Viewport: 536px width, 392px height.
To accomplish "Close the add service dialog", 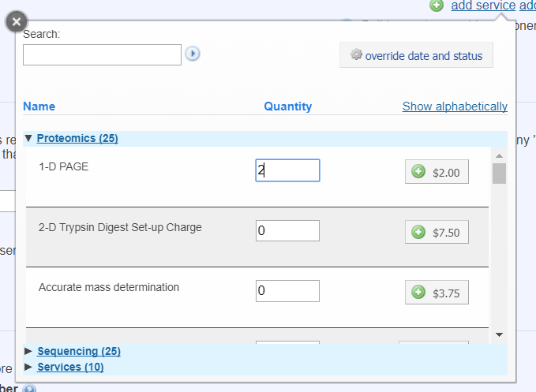I will (x=17, y=21).
